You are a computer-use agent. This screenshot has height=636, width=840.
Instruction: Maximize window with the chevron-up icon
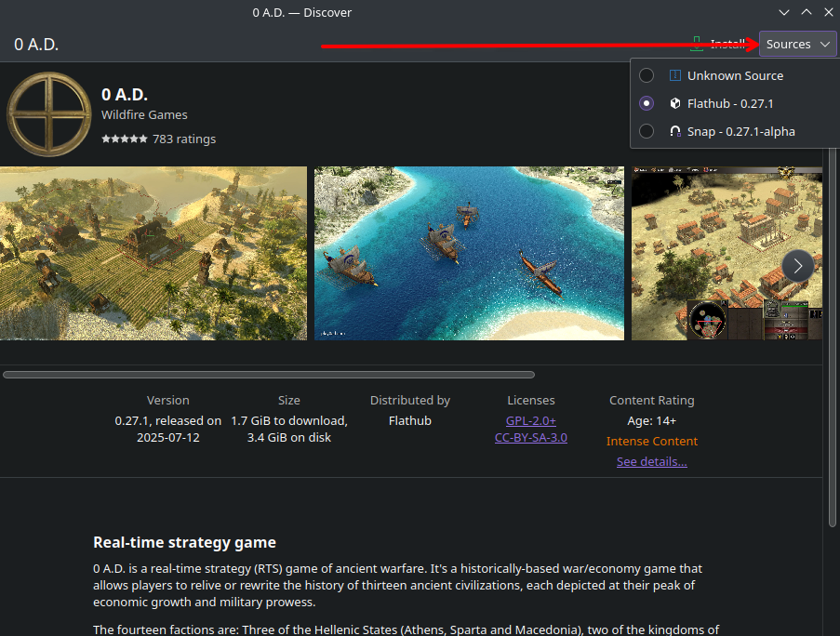(807, 12)
